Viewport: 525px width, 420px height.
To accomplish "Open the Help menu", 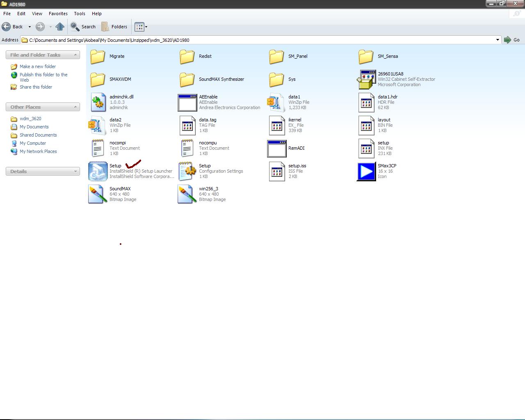I will [96, 14].
